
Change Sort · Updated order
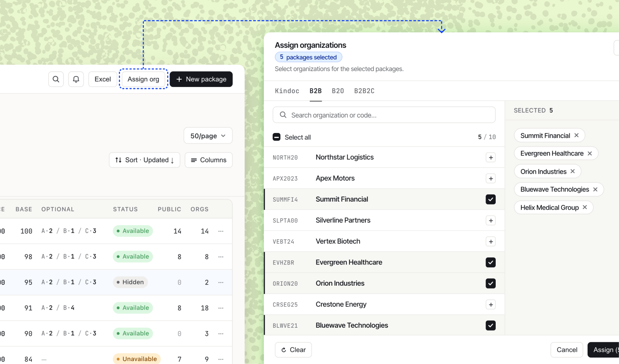(145, 160)
